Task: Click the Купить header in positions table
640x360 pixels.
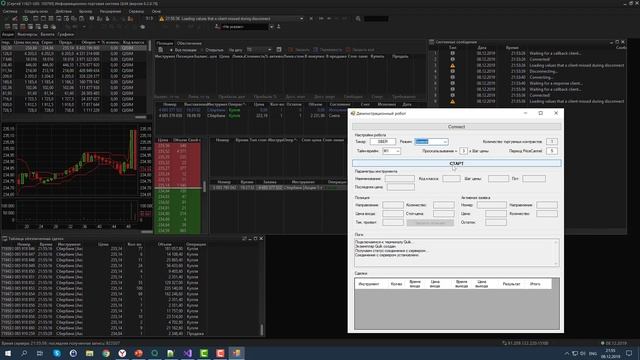Action: 377,56
